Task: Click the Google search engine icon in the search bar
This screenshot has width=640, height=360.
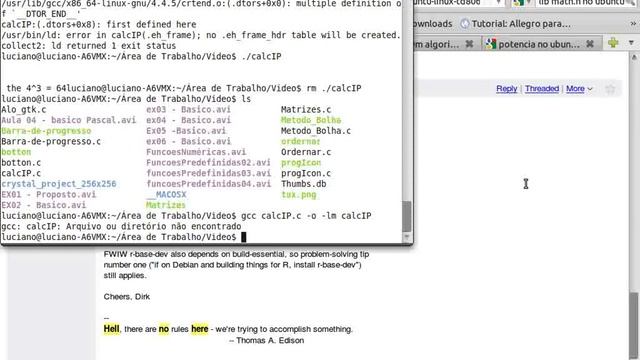Action: click(x=518, y=3)
